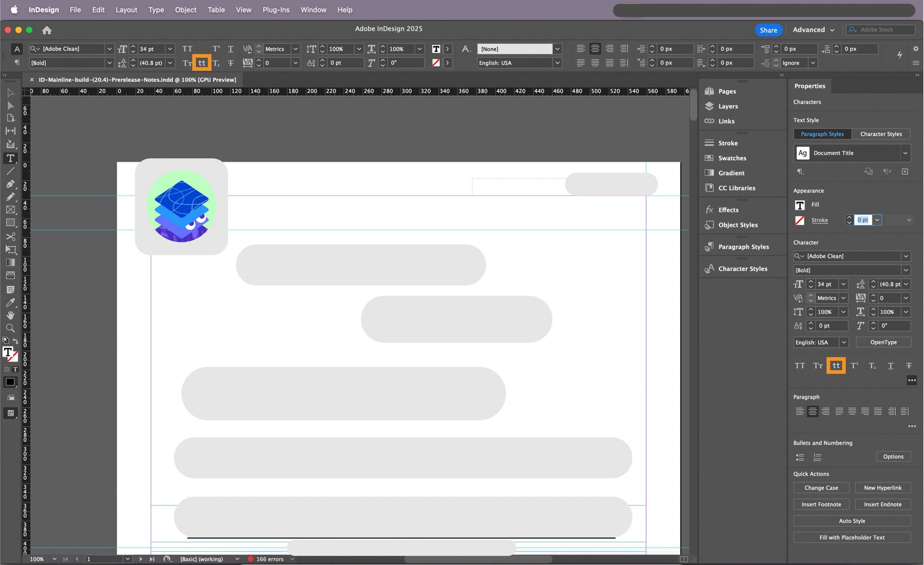924x565 pixels.
Task: Open the zoom level dropdown at bottom left
Action: [54, 559]
